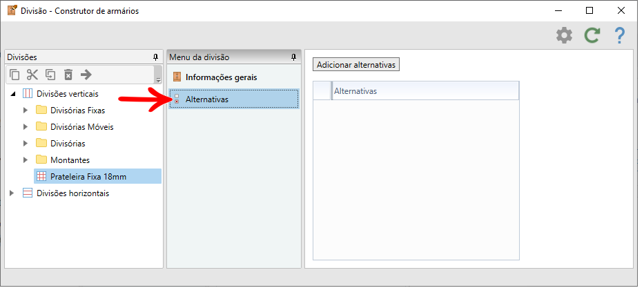
Task: Expand the Divisórias Fixas folder
Action: coord(26,110)
